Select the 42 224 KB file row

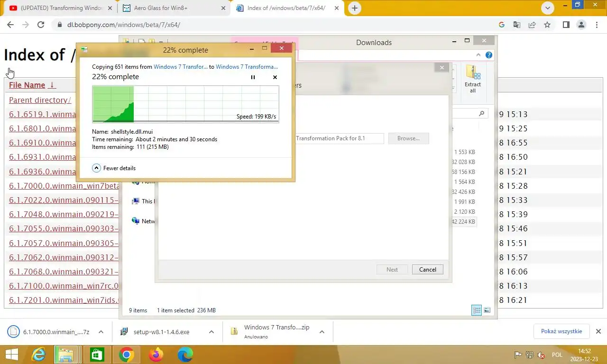point(463,221)
